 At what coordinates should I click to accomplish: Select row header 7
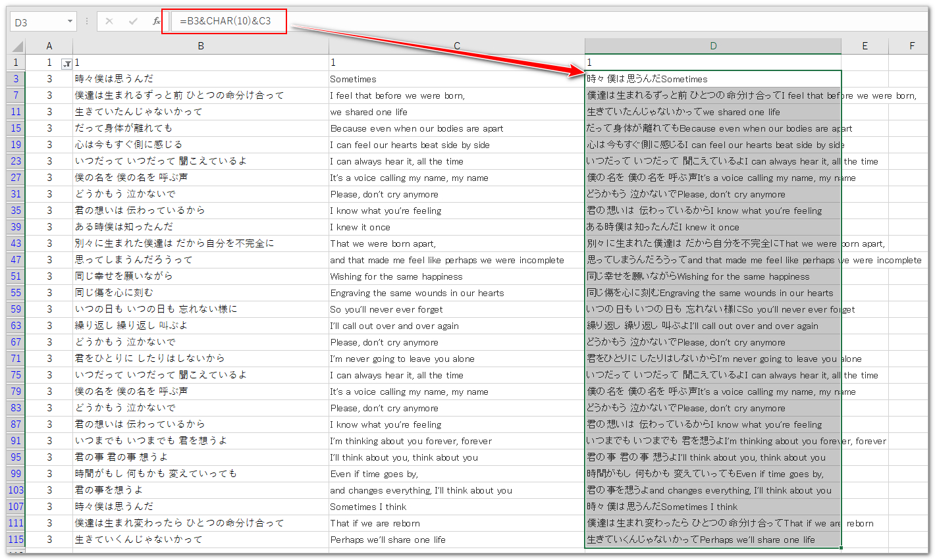pos(16,95)
